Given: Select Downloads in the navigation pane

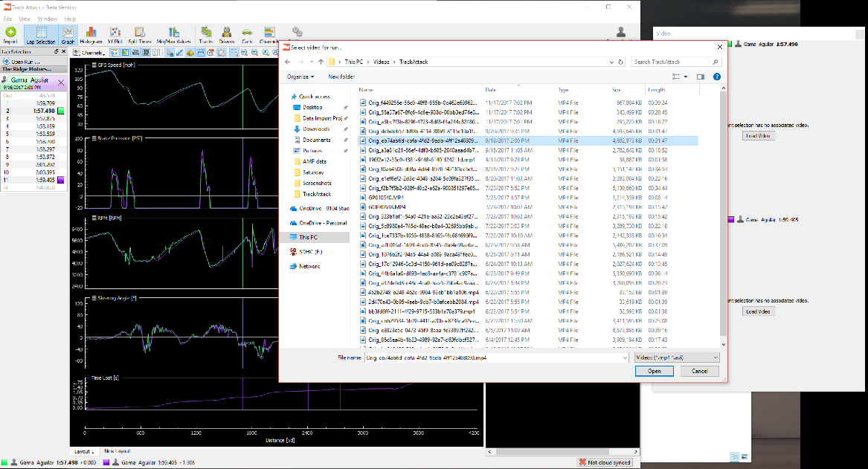Looking at the screenshot, I should click(315, 129).
